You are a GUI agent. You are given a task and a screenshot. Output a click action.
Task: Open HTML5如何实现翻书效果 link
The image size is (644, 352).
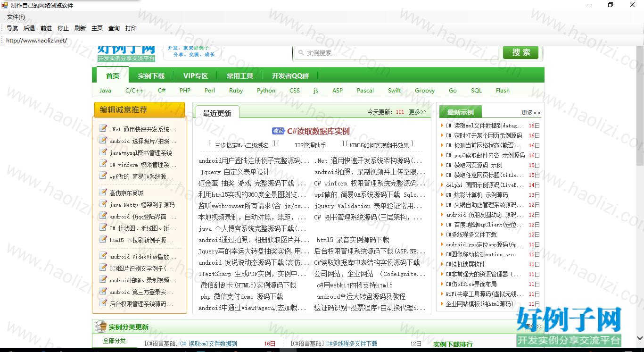(380, 145)
